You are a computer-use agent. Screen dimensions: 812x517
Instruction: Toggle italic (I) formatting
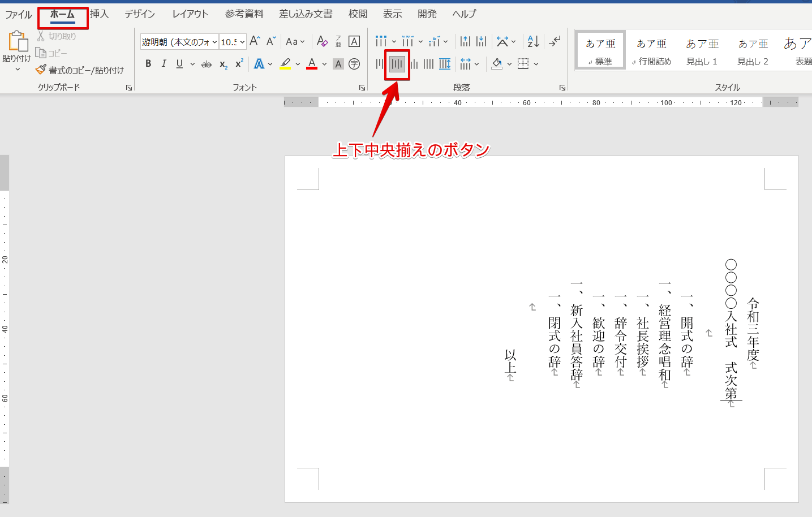pyautogui.click(x=164, y=64)
